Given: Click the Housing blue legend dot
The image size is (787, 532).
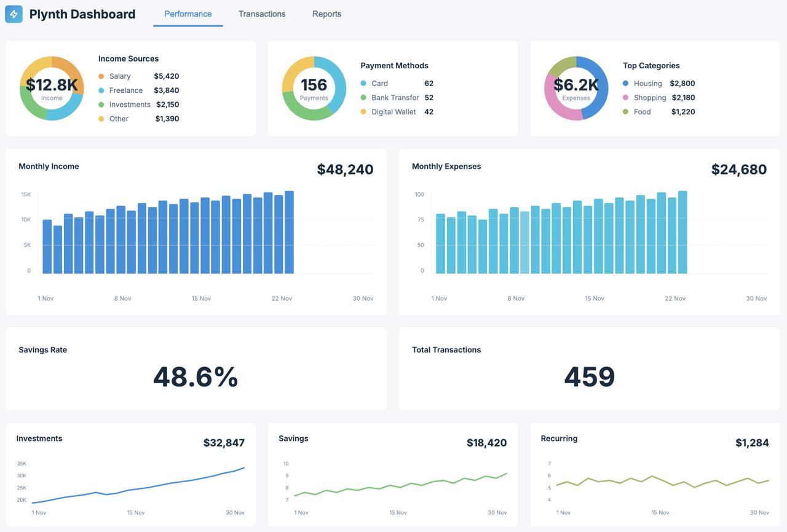Looking at the screenshot, I should (626, 84).
